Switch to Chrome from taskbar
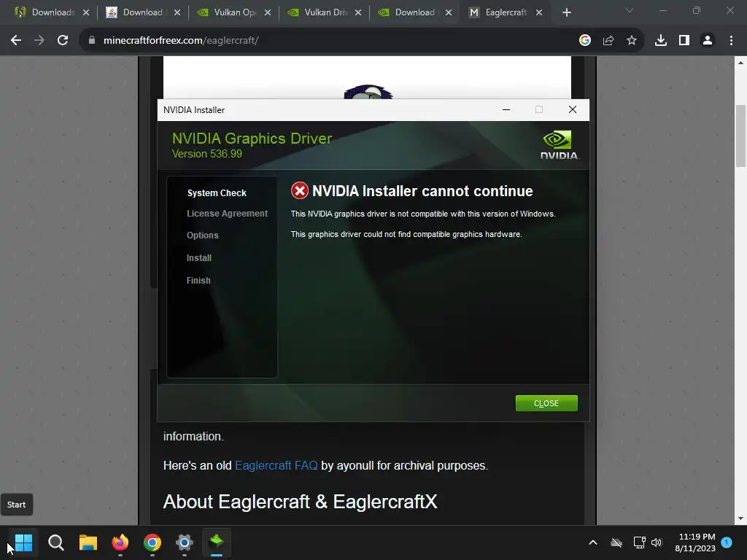Viewport: 747px width, 560px height. coord(152,542)
